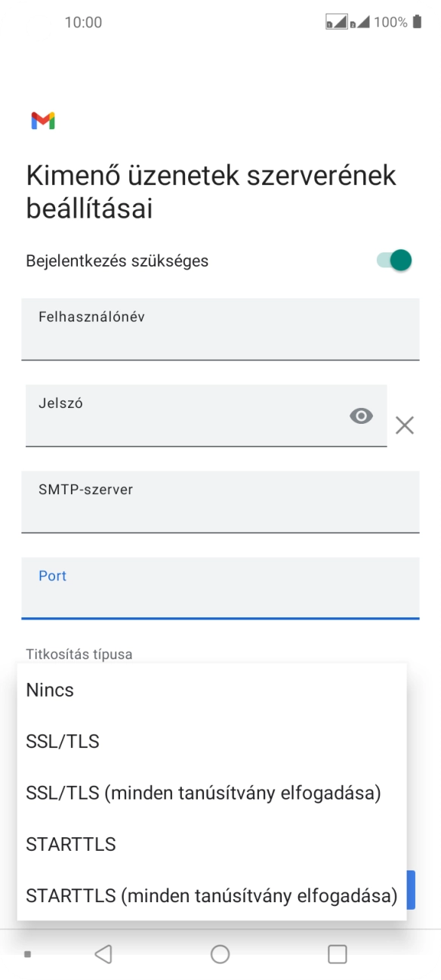
Task: Tap the back navigation arrow
Action: [x=104, y=954]
